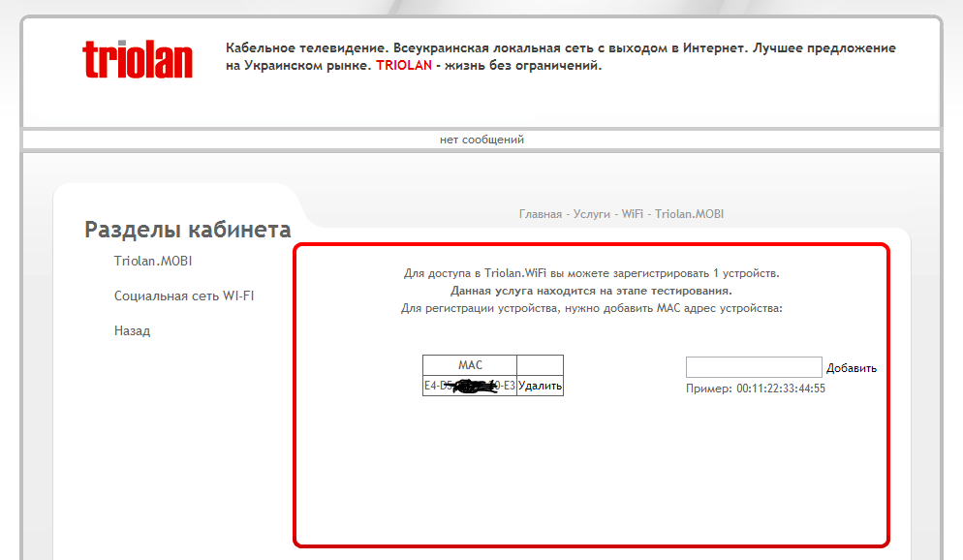Click WiFi in the breadcrumb
This screenshot has height=560, width=963.
click(x=632, y=214)
